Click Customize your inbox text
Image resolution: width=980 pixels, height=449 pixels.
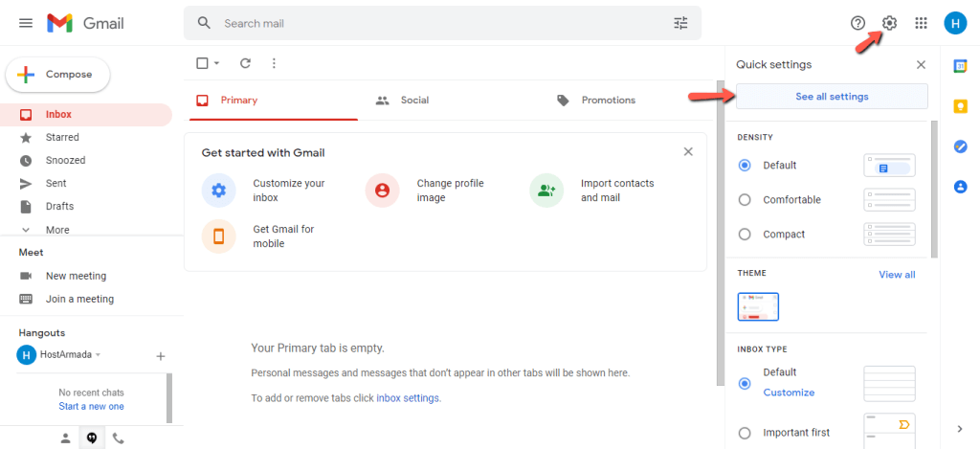tap(289, 191)
